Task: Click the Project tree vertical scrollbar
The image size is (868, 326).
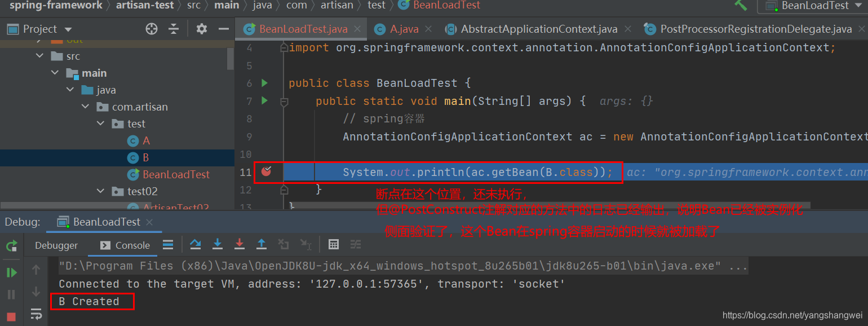Action: pos(230,58)
